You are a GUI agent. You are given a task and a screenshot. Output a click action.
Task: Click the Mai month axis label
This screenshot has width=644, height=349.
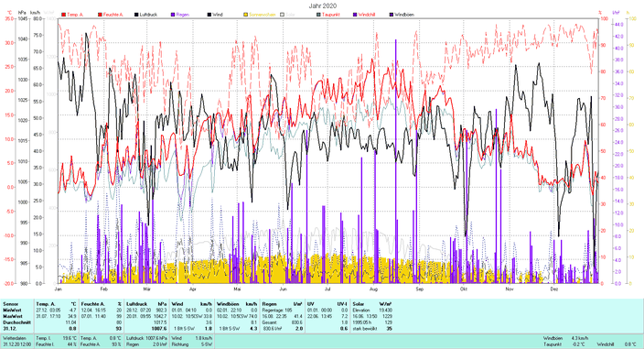point(237,289)
